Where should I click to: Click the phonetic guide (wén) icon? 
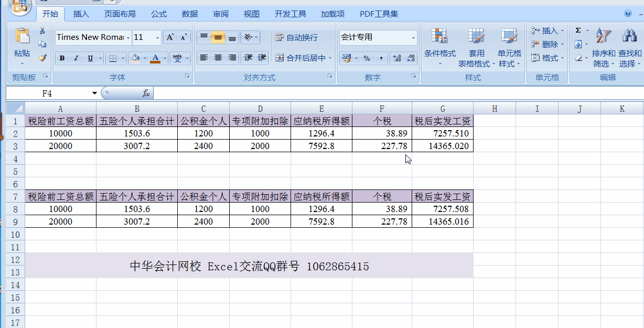pyautogui.click(x=177, y=58)
